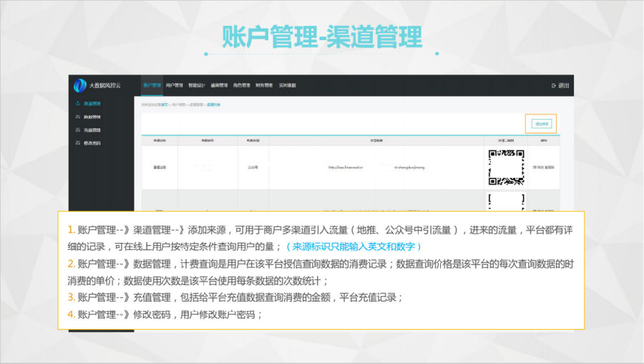The image size is (644, 364).
Task: Switch to the 用户管理 top tab
Action: (x=174, y=85)
